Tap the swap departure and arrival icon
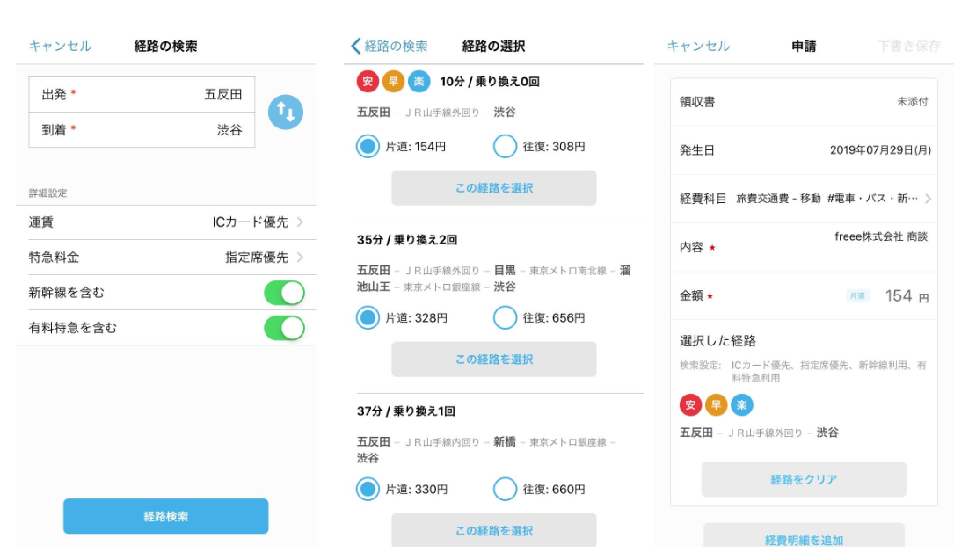This screenshot has height=560, width=954. (x=285, y=112)
